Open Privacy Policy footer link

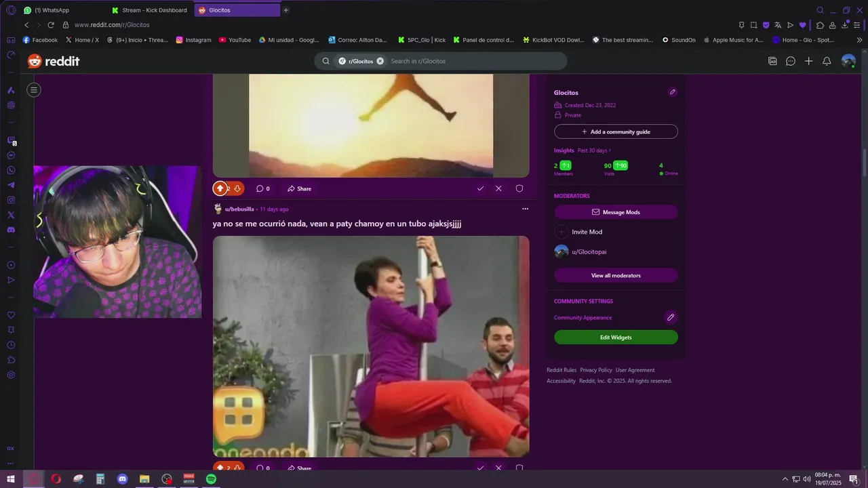(x=596, y=370)
